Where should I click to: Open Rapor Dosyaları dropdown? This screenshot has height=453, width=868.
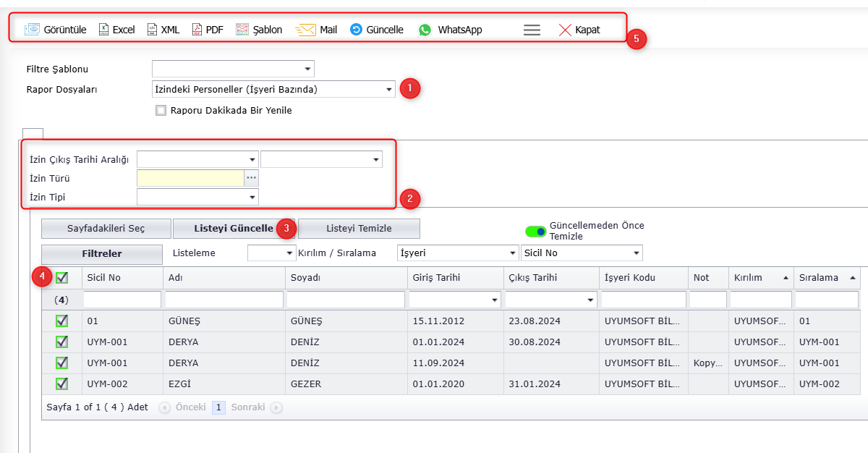[x=388, y=90]
